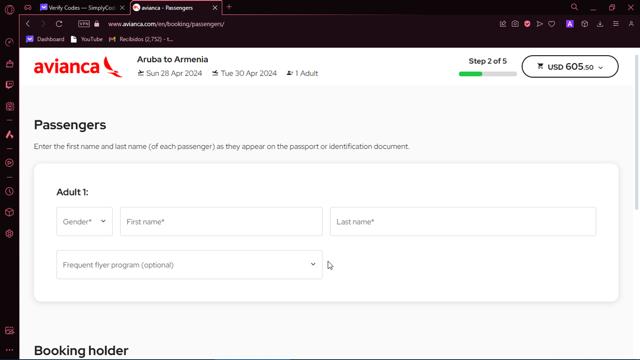Toggle the VPN badge in address bar
640x360 pixels.
84,24
